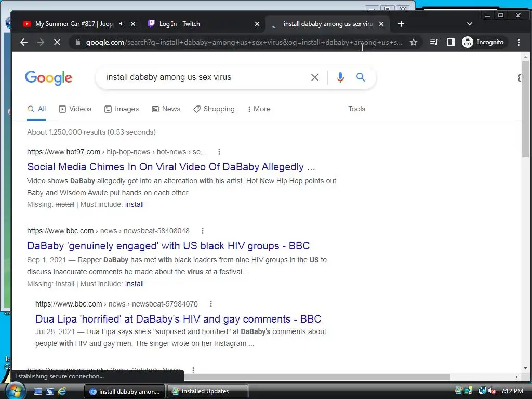Viewport: 532px width, 399px height.
Task: Open the side panel icon
Action: click(450, 42)
